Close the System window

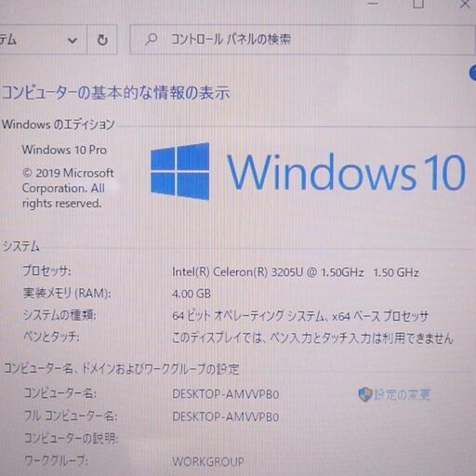[x=465, y=4]
